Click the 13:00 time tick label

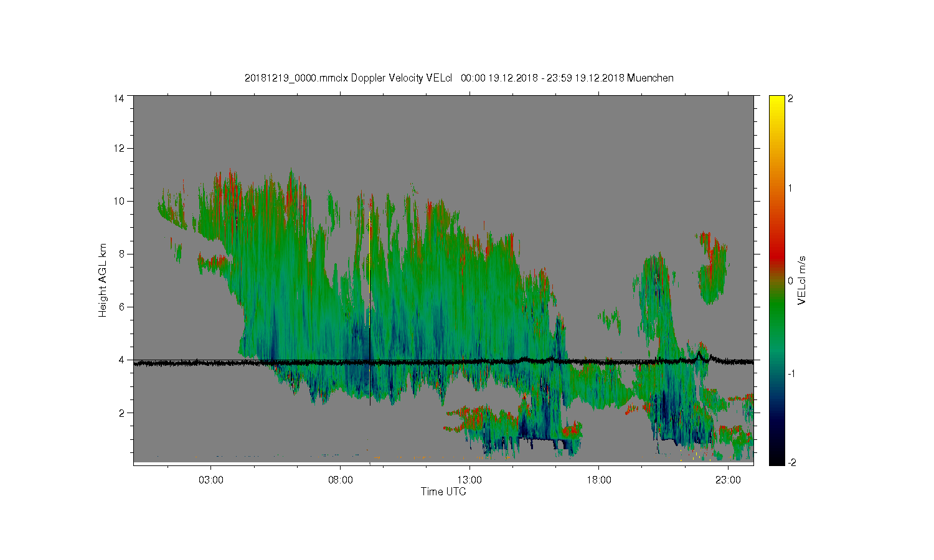tap(469, 480)
